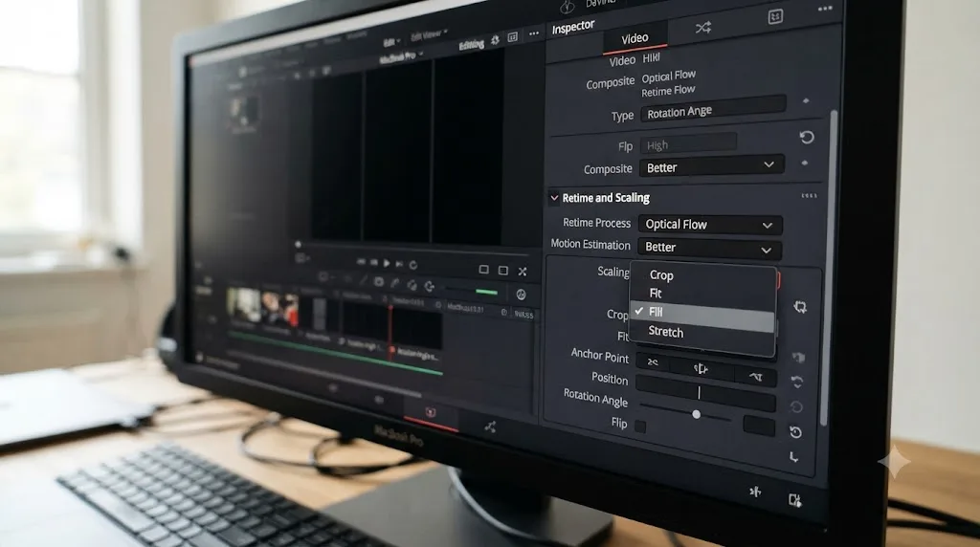Switch to the Video tab in Inspector

coord(635,38)
